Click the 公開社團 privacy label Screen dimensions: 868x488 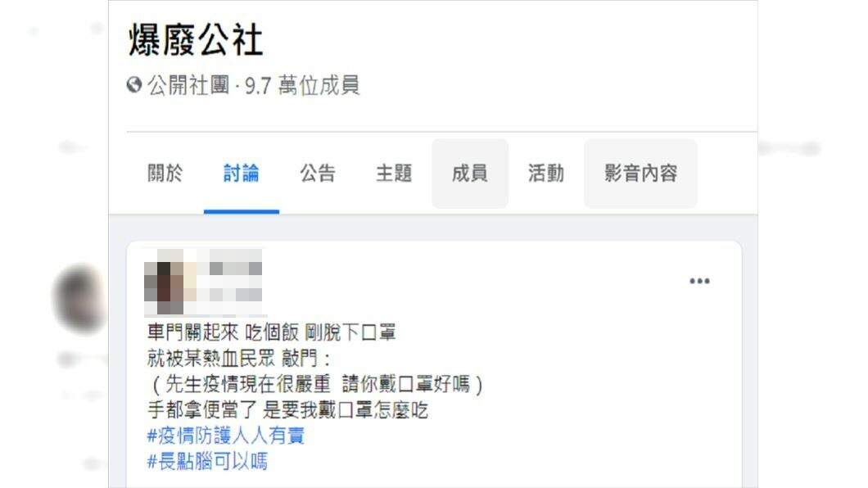[188, 85]
